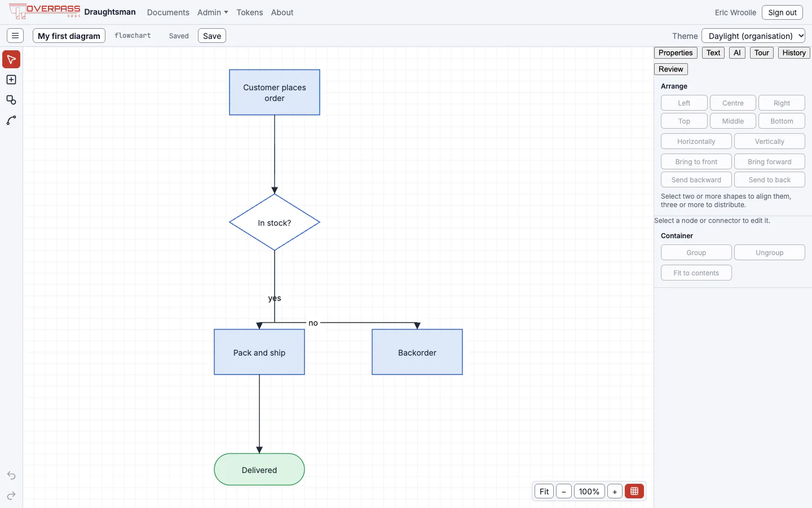
Task: Switch to the Text tab
Action: point(713,52)
